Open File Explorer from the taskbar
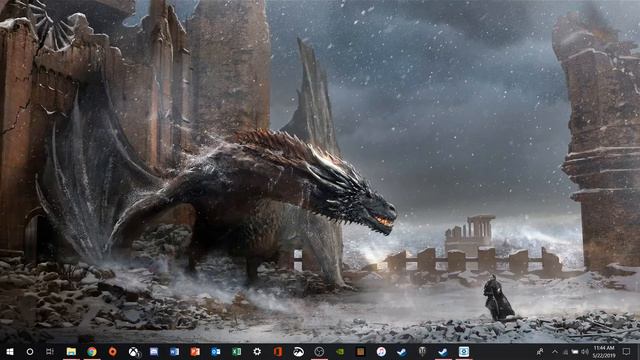Screen dimensions: 640x360 pos(71,351)
